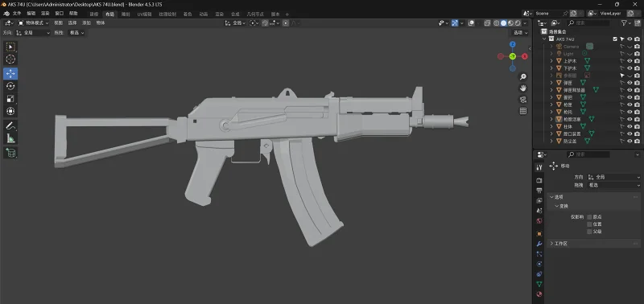Enable 仅影响 原点 checkbox

589,216
